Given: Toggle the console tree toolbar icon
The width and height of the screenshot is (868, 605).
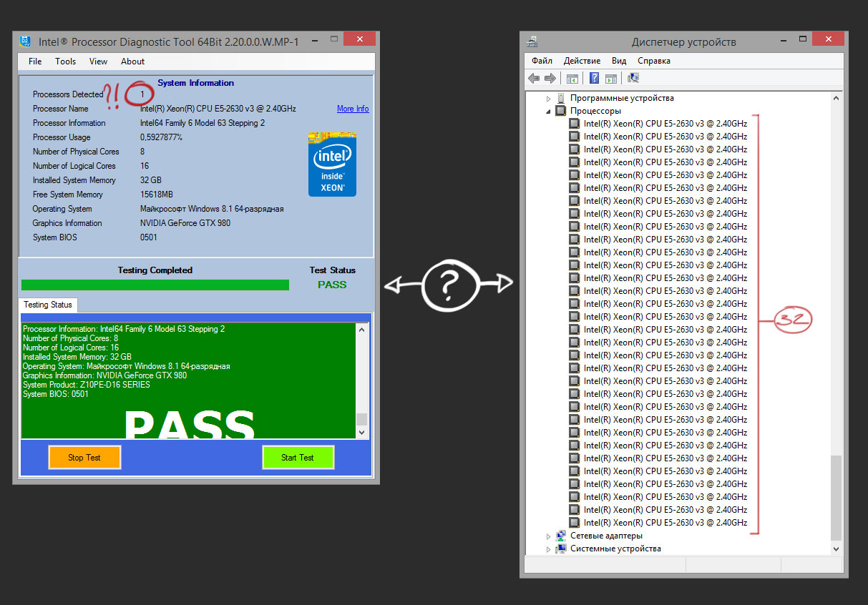Looking at the screenshot, I should (572, 78).
